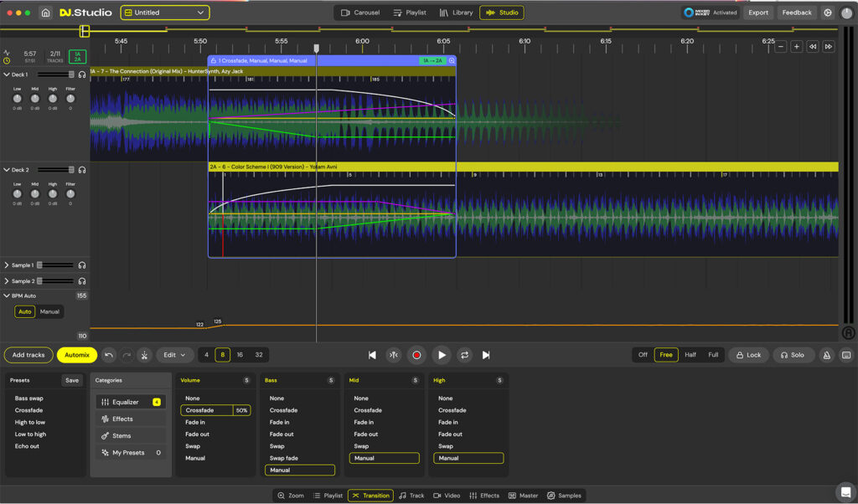Toggle loop playback
Viewport: 858px width, 504px height.
point(464,355)
